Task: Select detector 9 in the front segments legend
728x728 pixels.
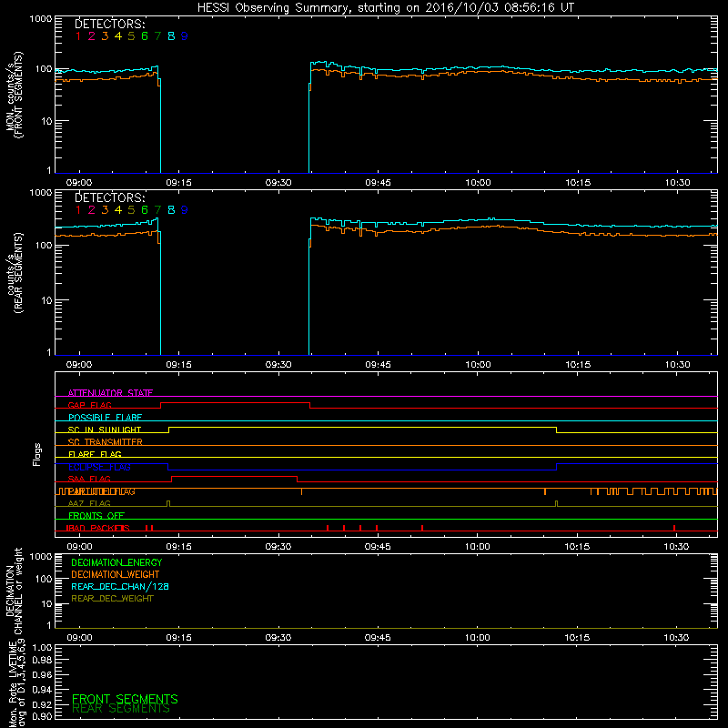Action: (185, 36)
